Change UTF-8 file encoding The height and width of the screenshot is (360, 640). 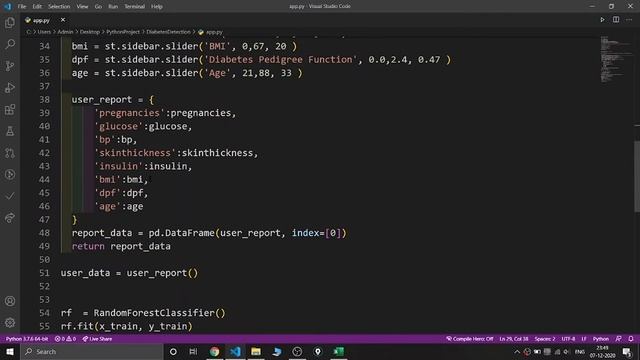568,339
